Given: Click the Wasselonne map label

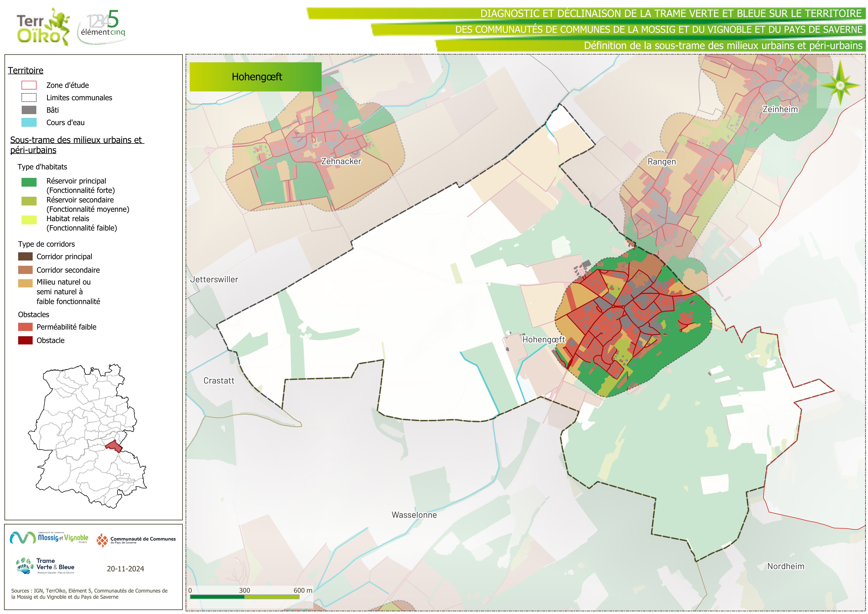Looking at the screenshot, I should (414, 515).
